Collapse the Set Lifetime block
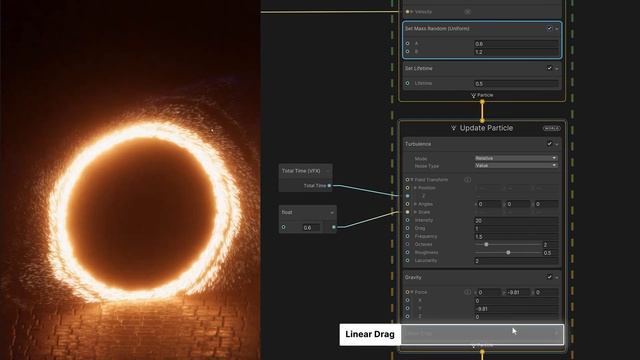Viewport: 640px width, 360px height. [x=557, y=69]
